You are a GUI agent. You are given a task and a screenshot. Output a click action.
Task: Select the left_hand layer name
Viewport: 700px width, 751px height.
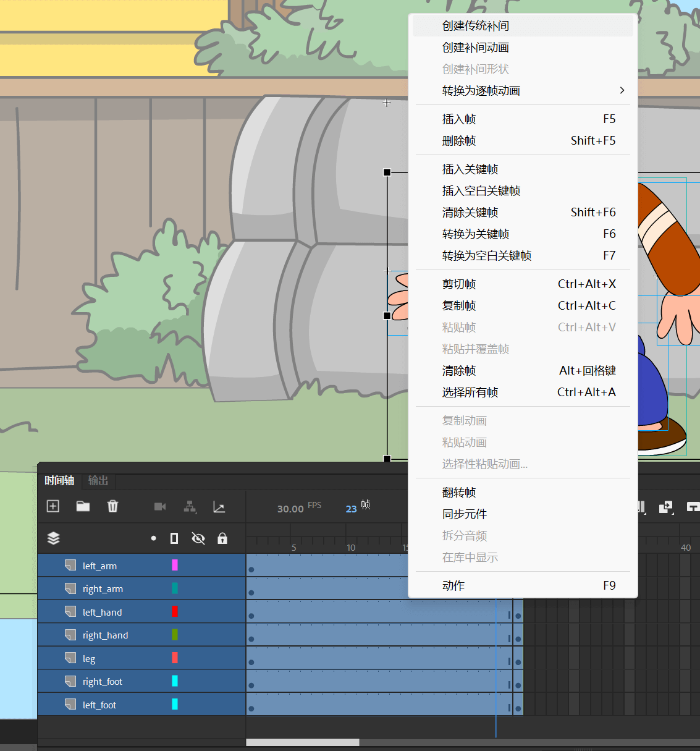[x=102, y=612]
